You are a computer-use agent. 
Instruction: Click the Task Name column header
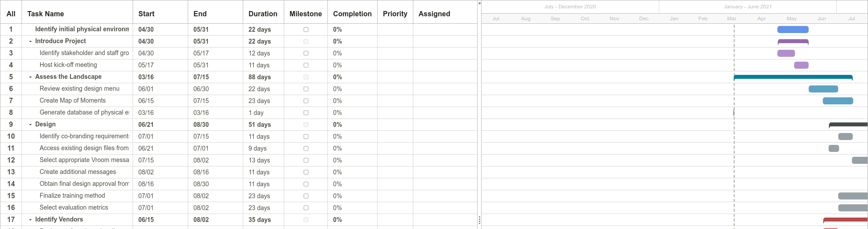(x=45, y=14)
